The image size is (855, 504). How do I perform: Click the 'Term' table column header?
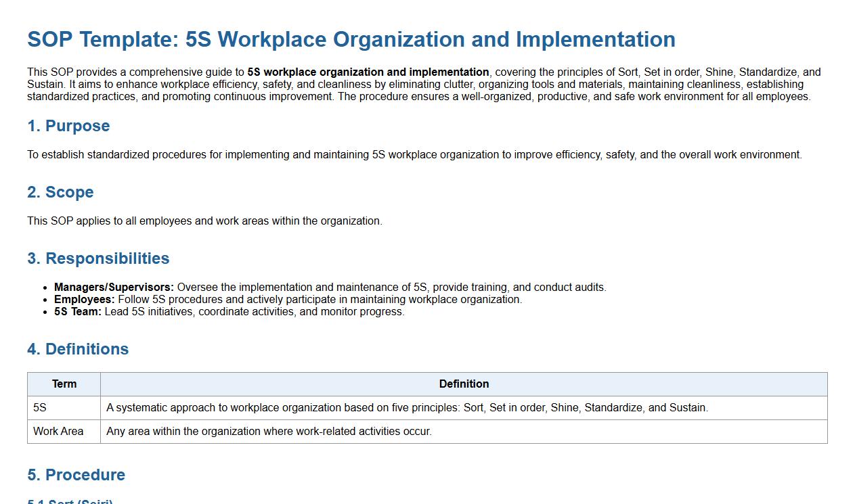coord(64,384)
